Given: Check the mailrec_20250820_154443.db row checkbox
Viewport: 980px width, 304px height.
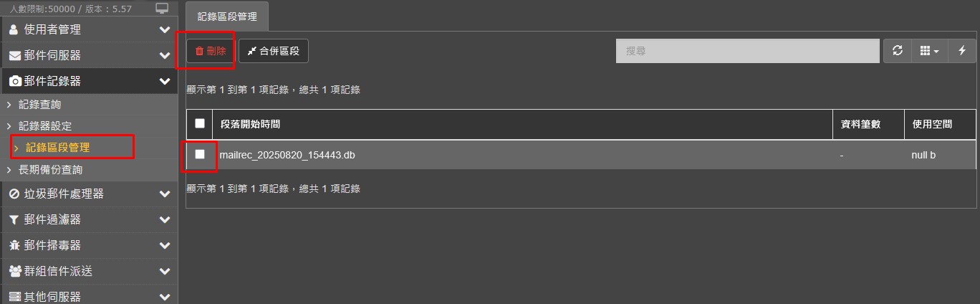Looking at the screenshot, I should click(200, 154).
